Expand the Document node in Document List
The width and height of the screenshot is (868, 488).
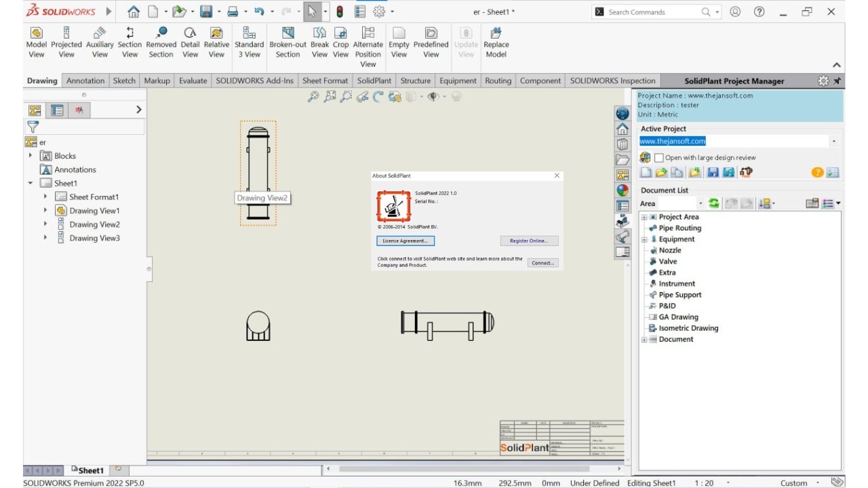pos(644,340)
